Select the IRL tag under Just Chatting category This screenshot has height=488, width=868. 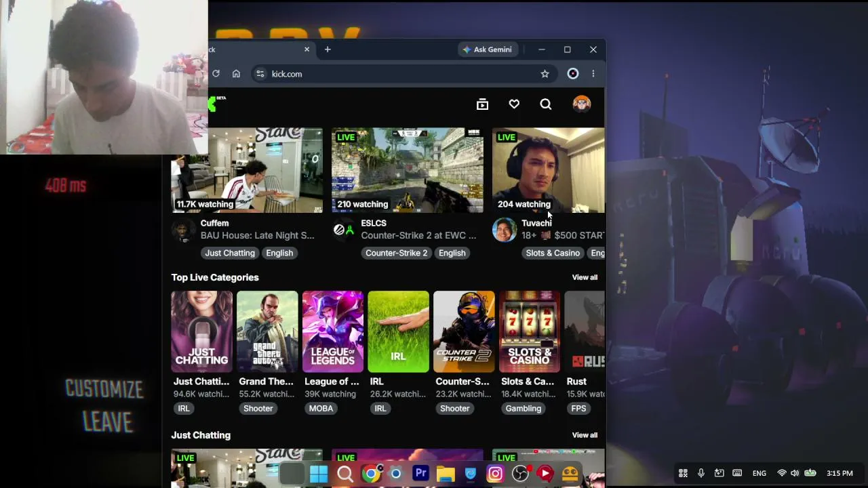tap(184, 409)
